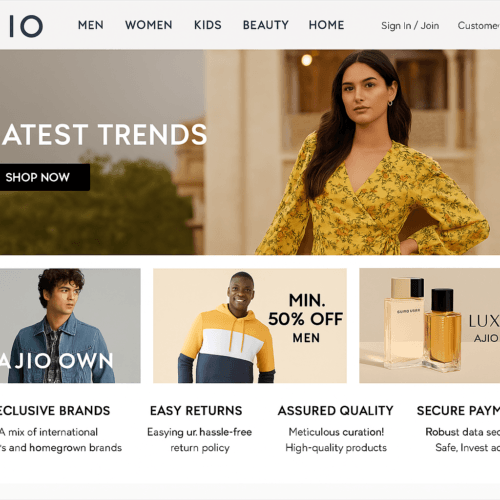
Task: Open the WOMEN menu
Action: [x=149, y=25]
